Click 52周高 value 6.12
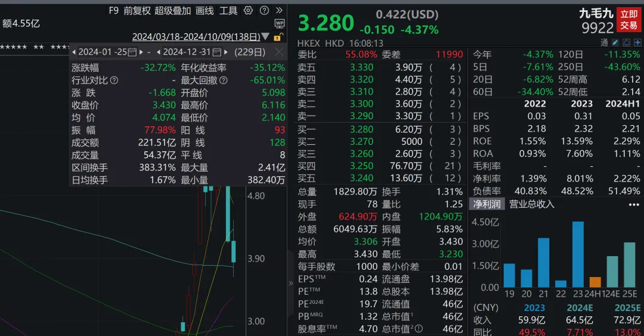644x336 pixels. [x=631, y=79]
